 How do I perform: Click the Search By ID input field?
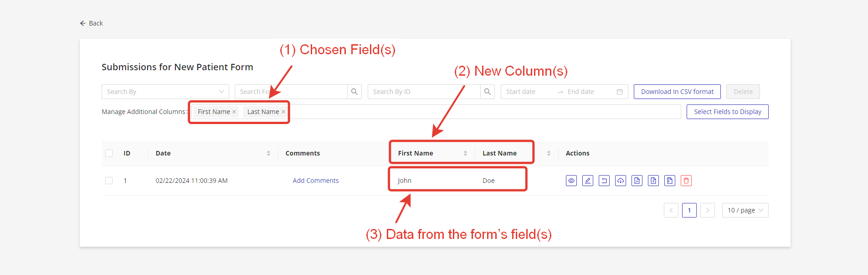pos(424,92)
